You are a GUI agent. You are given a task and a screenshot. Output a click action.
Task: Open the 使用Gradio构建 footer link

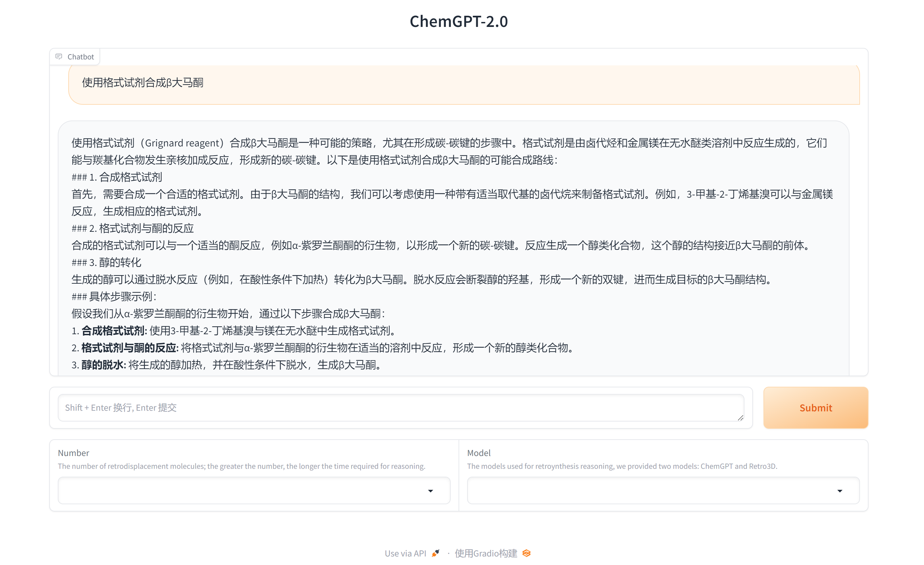[x=486, y=554]
